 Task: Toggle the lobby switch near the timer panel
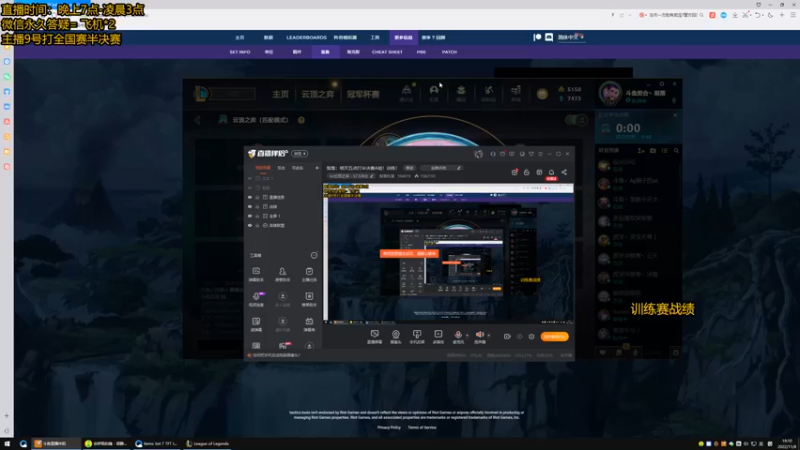pos(577,120)
